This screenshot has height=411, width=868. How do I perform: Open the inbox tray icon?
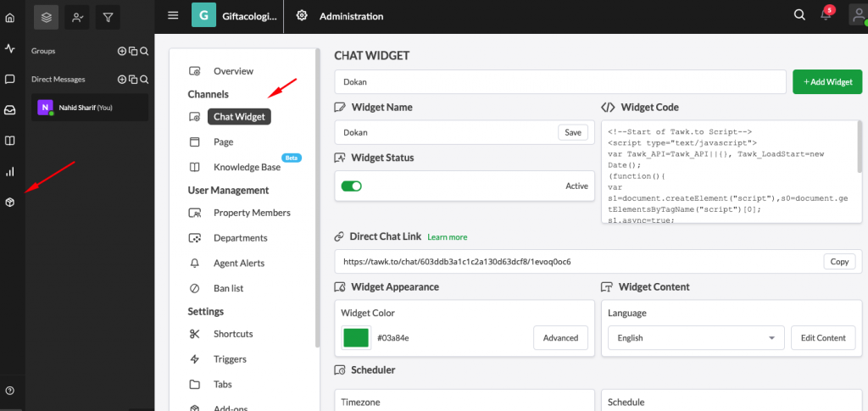[x=9, y=110]
